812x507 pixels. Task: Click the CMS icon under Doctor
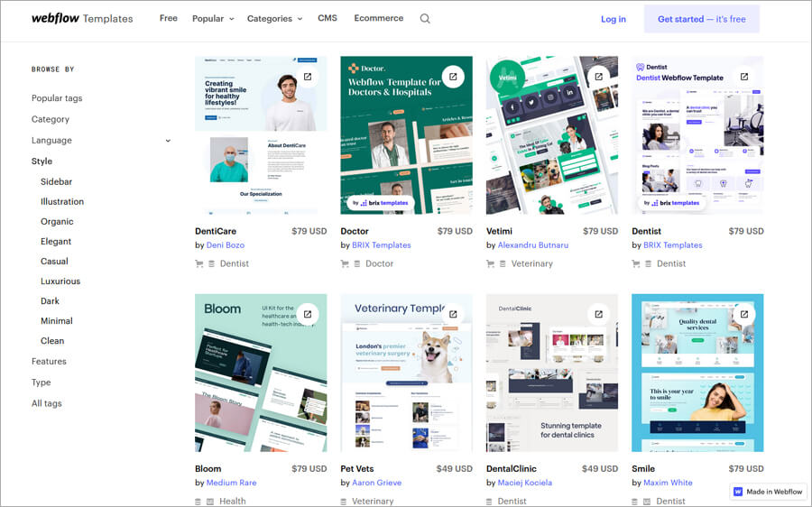pos(356,263)
